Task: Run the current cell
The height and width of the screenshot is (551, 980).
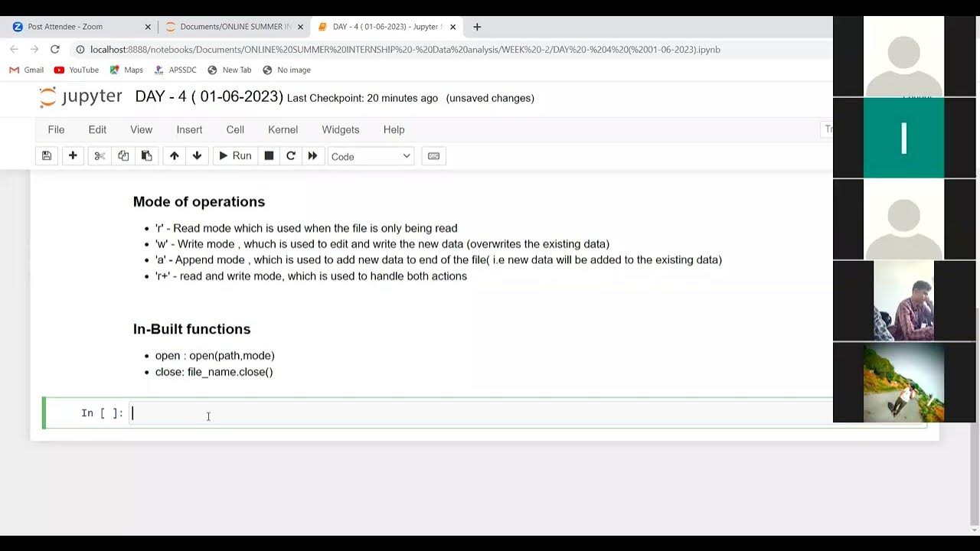Action: [x=235, y=156]
